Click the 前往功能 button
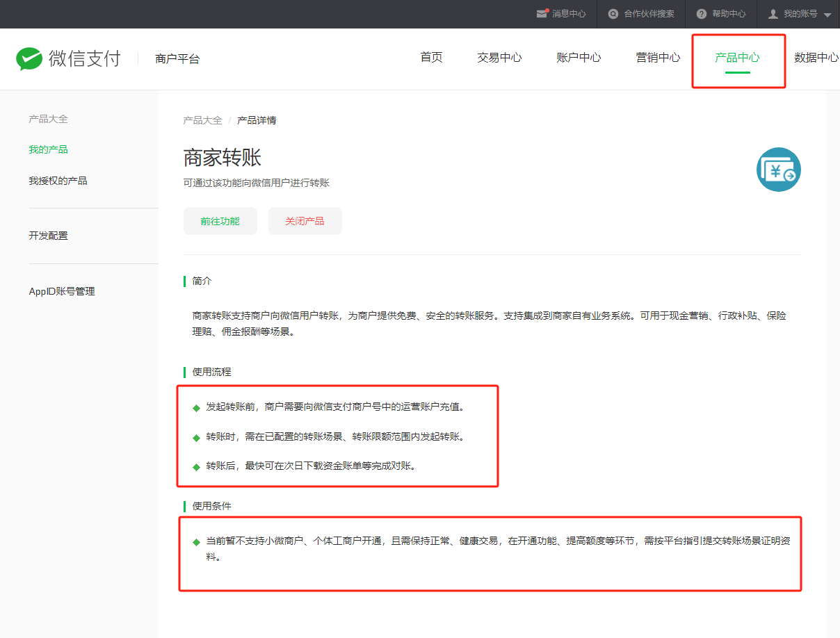Viewport: 840px width, 638px height. [x=220, y=221]
